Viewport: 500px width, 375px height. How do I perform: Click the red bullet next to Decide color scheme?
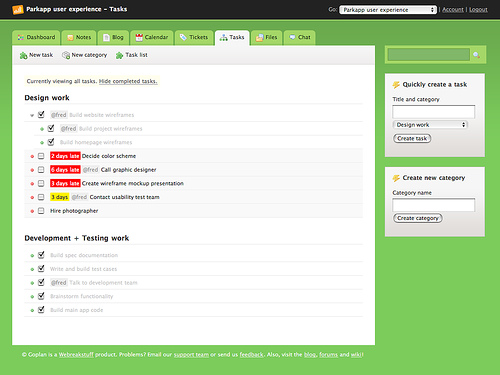point(32,156)
